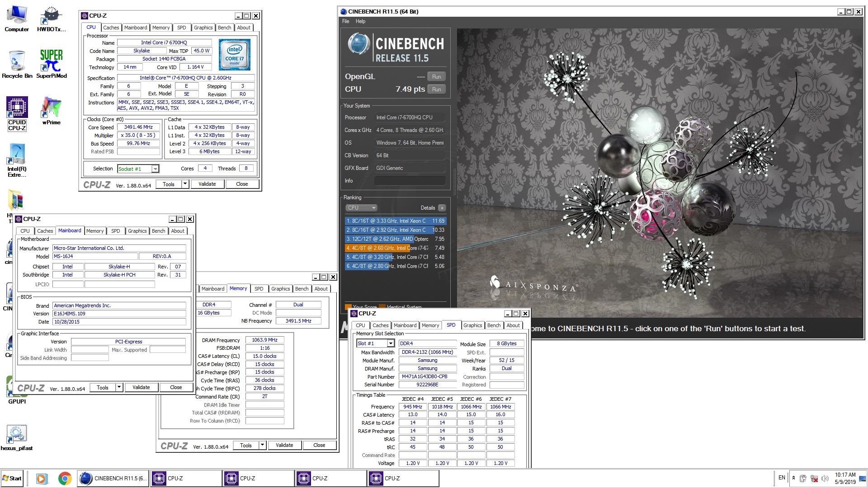Open the Recycle Bin icon
This screenshot has height=488, width=868.
click(x=17, y=64)
